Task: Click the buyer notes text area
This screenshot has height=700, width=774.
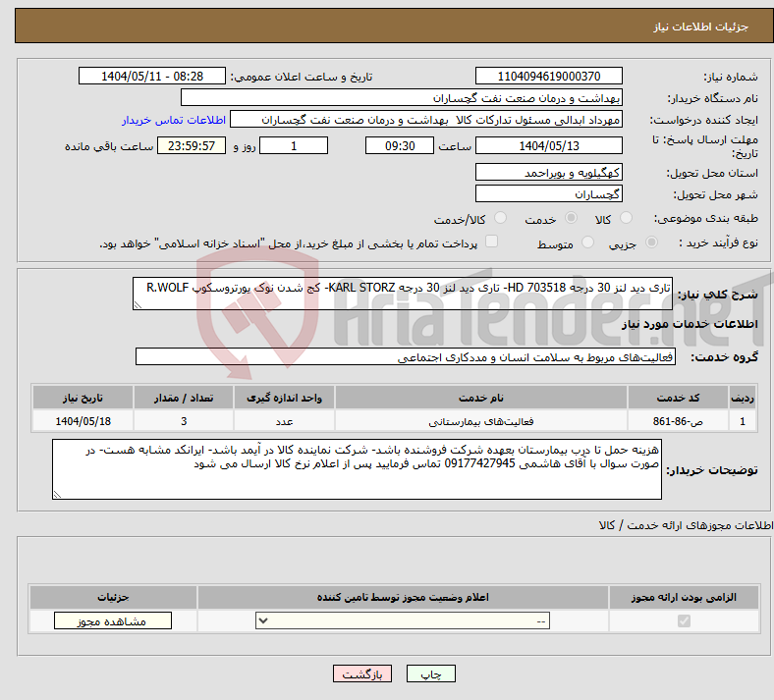Action: (x=357, y=469)
